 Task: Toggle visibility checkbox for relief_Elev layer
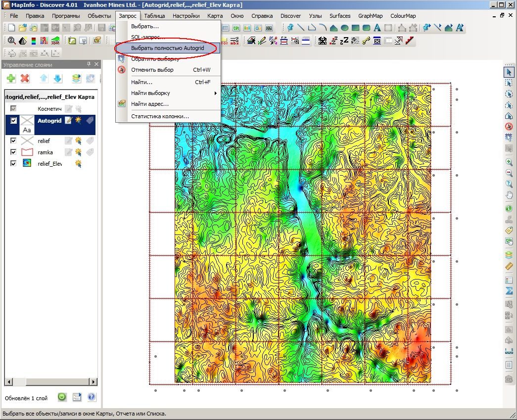[13, 163]
